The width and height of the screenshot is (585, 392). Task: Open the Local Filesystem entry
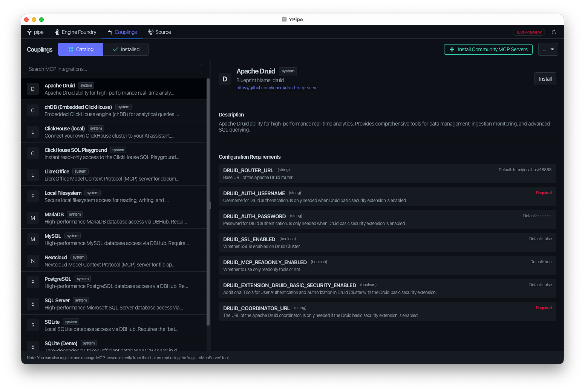click(x=114, y=196)
